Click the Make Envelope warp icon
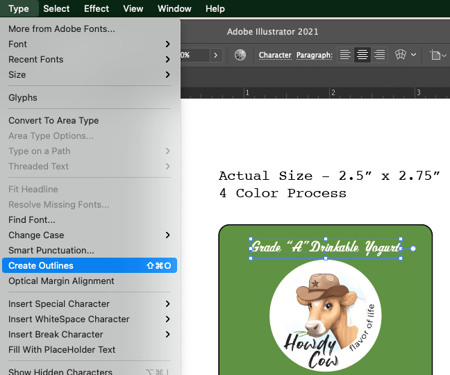 point(400,54)
